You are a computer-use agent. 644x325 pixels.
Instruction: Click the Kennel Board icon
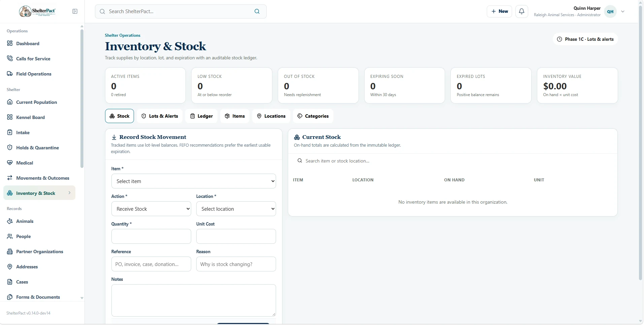coord(10,117)
